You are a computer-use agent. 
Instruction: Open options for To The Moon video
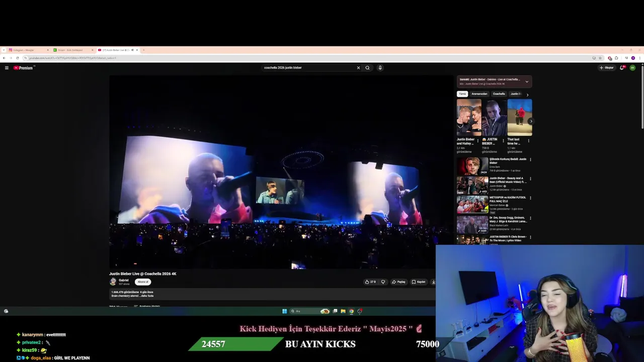point(530,237)
